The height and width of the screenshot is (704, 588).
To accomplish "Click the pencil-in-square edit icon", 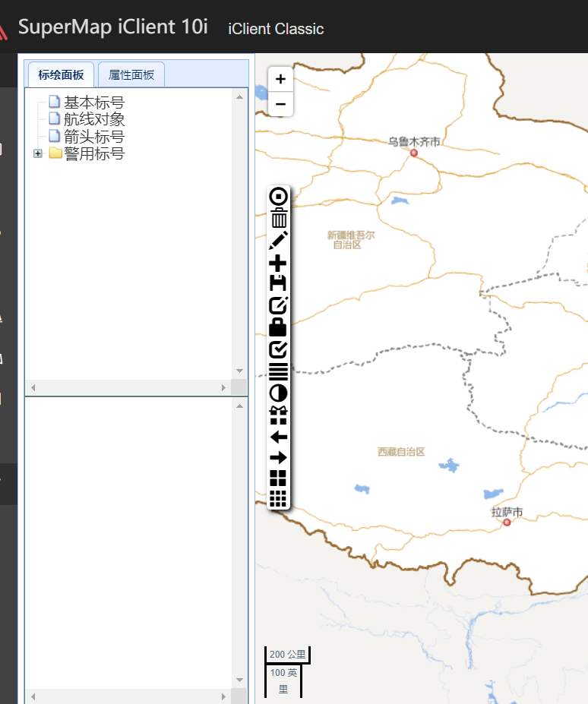I will click(x=279, y=305).
